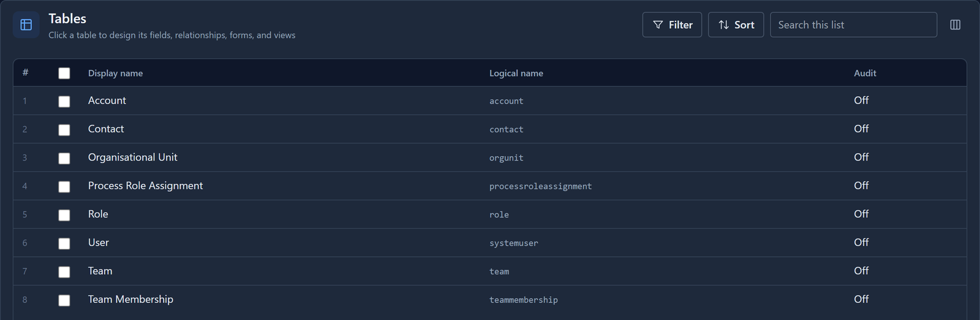This screenshot has width=980, height=320.
Task: Open the Team table
Action: point(489,271)
